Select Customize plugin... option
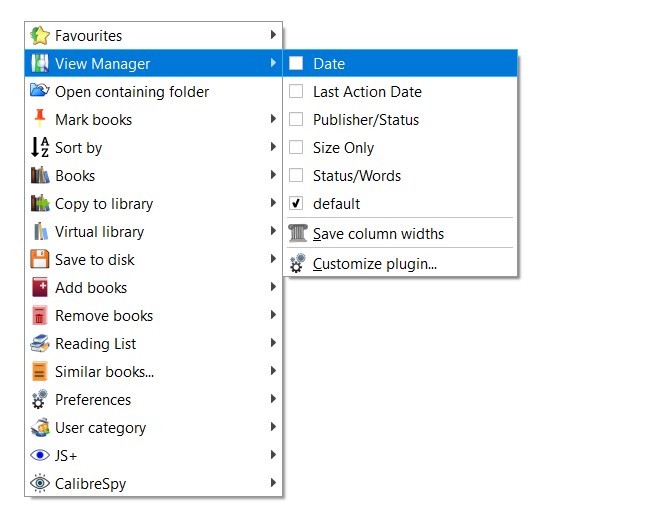661x518 pixels. [374, 265]
